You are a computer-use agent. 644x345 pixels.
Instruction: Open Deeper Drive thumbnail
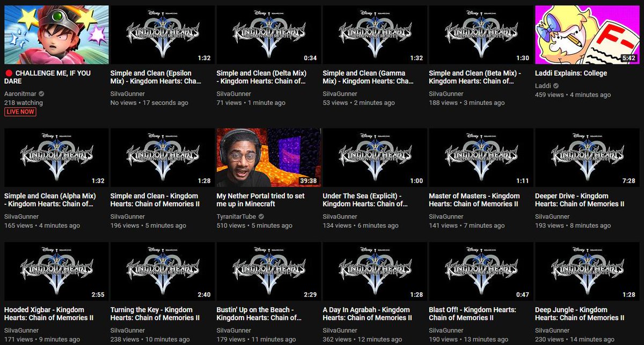pos(587,157)
